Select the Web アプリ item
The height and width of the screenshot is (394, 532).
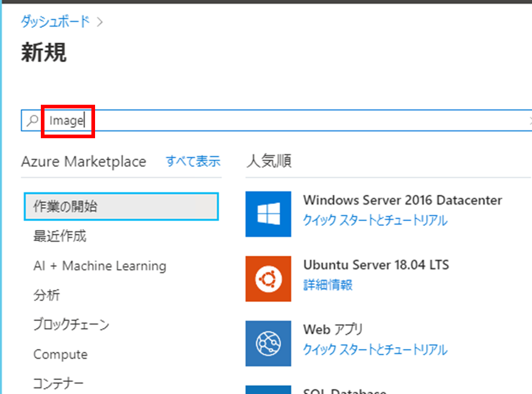(x=333, y=329)
